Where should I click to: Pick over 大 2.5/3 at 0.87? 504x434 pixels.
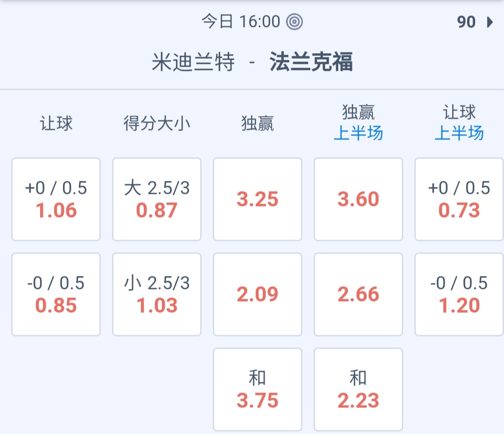157,199
